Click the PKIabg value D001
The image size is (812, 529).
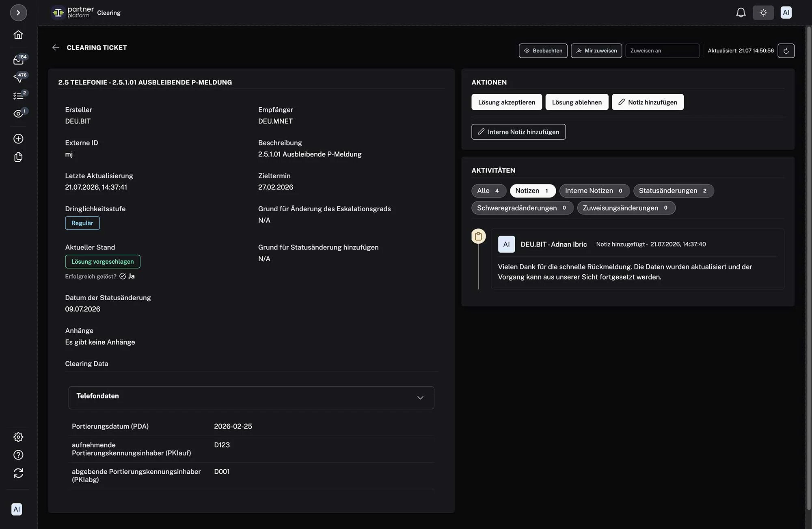coord(222,471)
